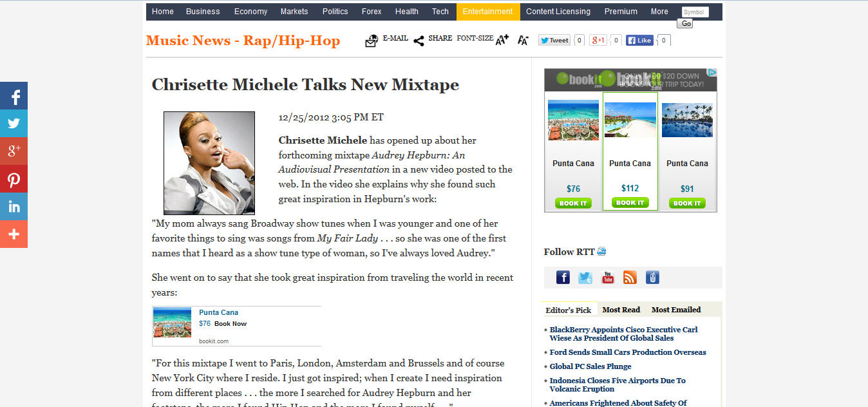Click the Facebook Like button
Screen dimensions: 868x407
click(639, 40)
